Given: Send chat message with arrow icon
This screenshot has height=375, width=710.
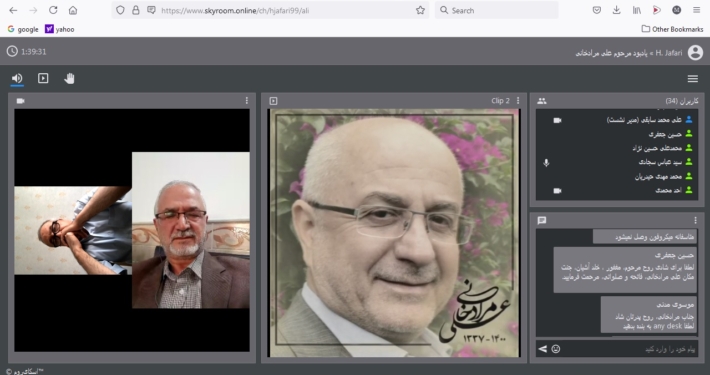Looking at the screenshot, I should coord(542,349).
